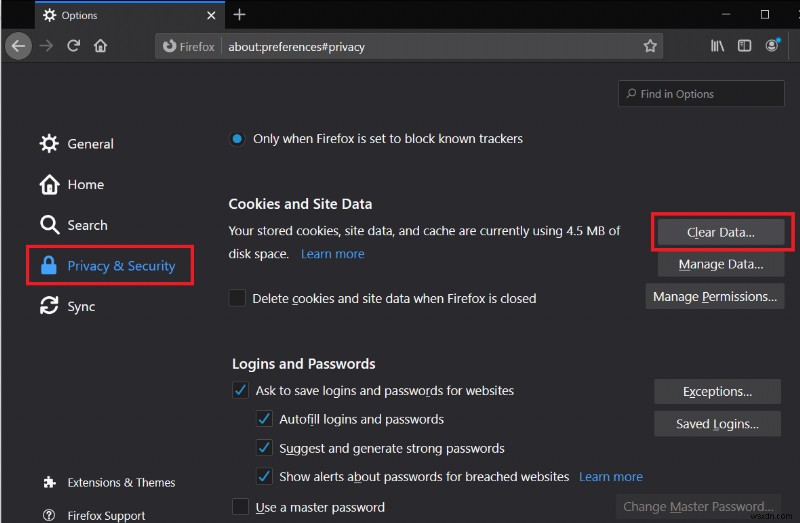800x523 pixels.
Task: Select Only when Firefox blocks known trackers
Action: click(237, 139)
